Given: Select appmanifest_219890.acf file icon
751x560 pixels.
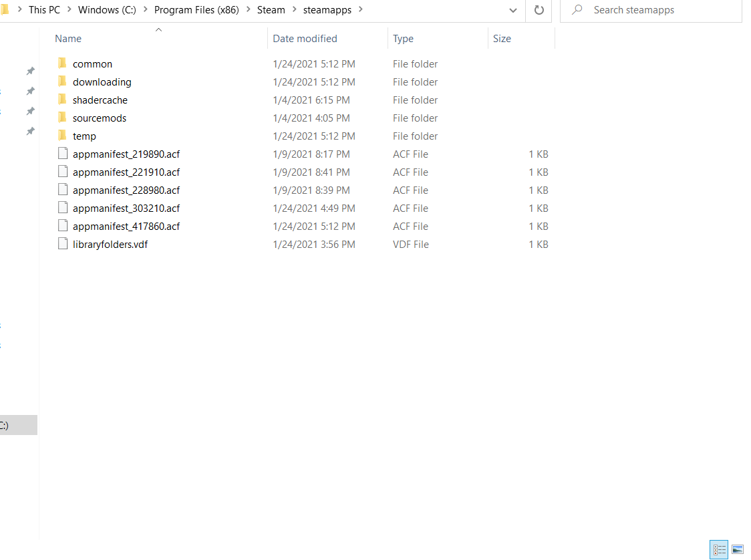Looking at the screenshot, I should pos(63,154).
